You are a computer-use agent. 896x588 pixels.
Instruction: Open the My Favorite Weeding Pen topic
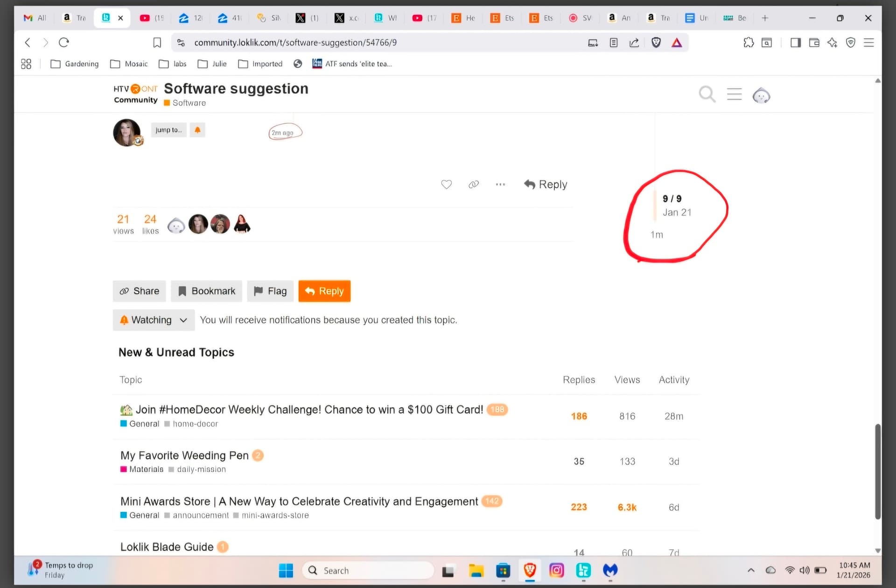pyautogui.click(x=184, y=455)
